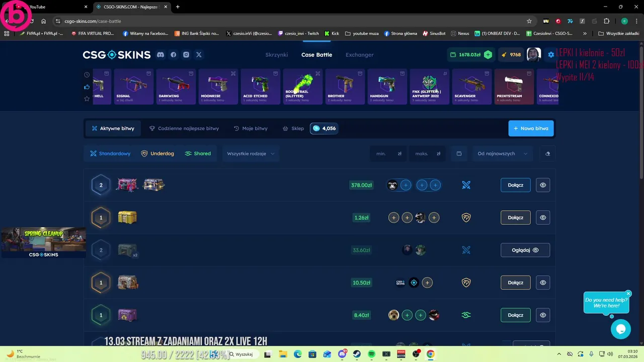Switch to Case Battle navigation tab
The image size is (644, 362).
coord(316,55)
